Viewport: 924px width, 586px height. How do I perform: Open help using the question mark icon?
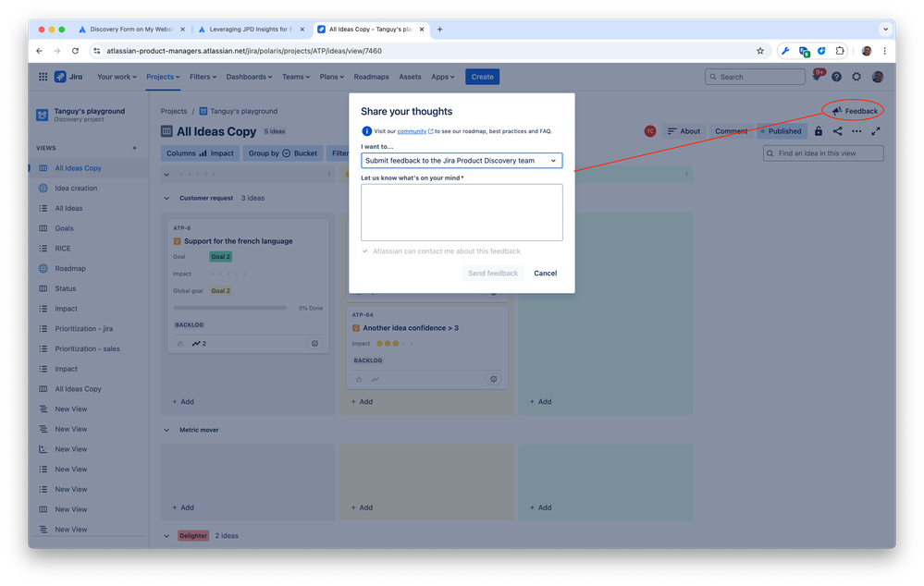836,77
